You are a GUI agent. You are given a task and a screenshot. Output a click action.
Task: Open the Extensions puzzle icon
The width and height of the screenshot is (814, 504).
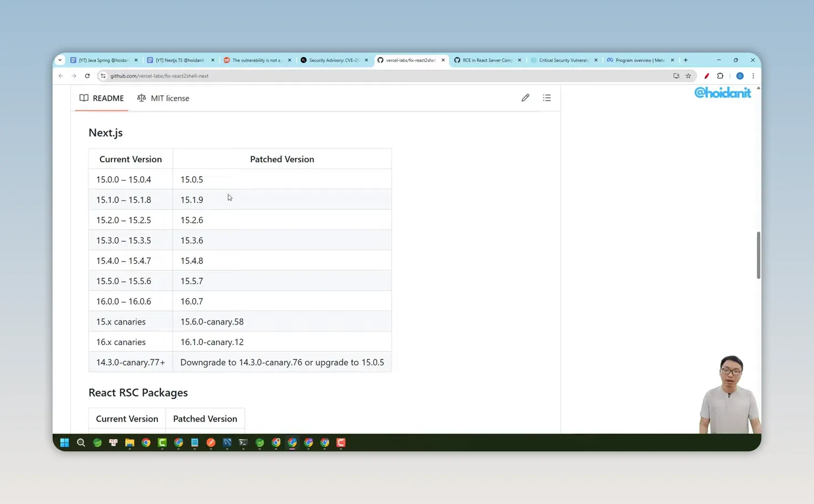coord(720,76)
